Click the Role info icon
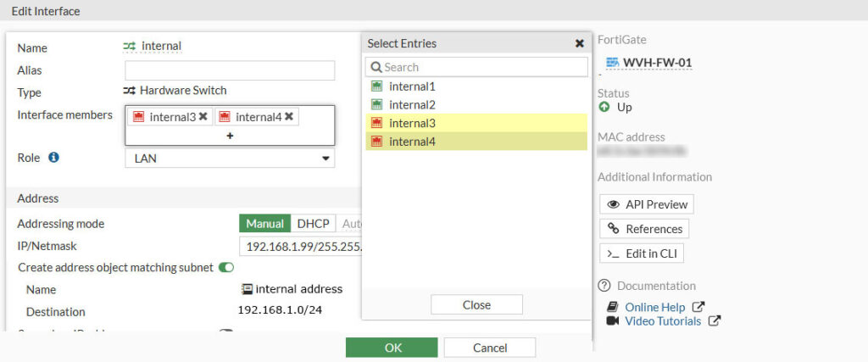The height and width of the screenshot is (362, 868). click(x=53, y=158)
